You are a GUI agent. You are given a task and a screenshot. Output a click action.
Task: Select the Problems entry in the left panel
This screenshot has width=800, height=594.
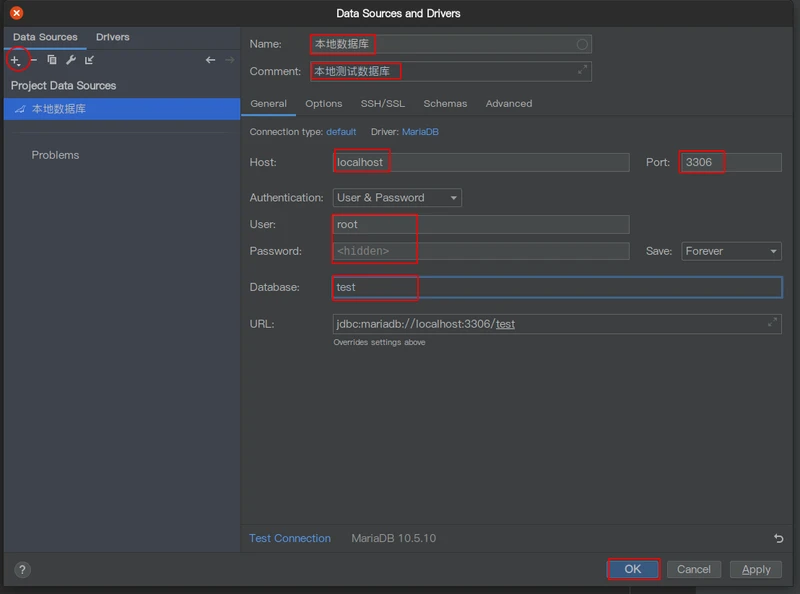pos(55,155)
